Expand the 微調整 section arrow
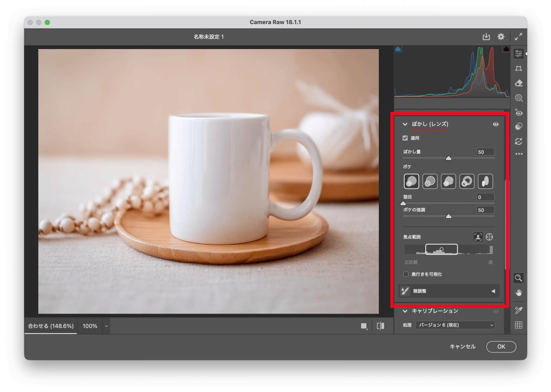The image size is (551, 392). click(493, 291)
